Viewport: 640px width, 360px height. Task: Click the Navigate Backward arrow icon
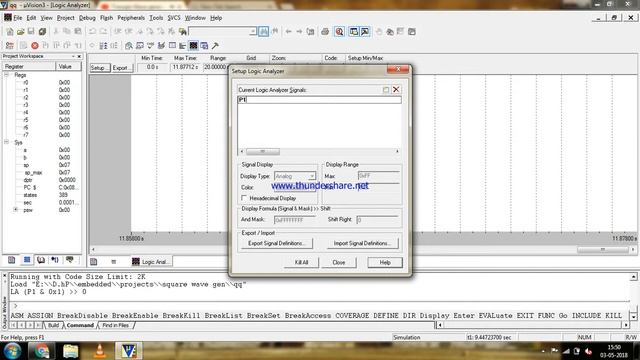289,31
